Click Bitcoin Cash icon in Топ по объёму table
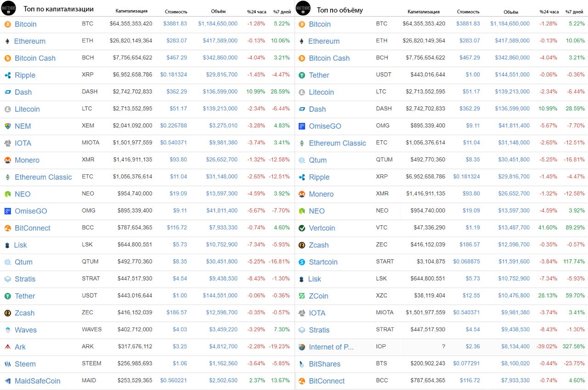588x390 pixels. [302, 58]
